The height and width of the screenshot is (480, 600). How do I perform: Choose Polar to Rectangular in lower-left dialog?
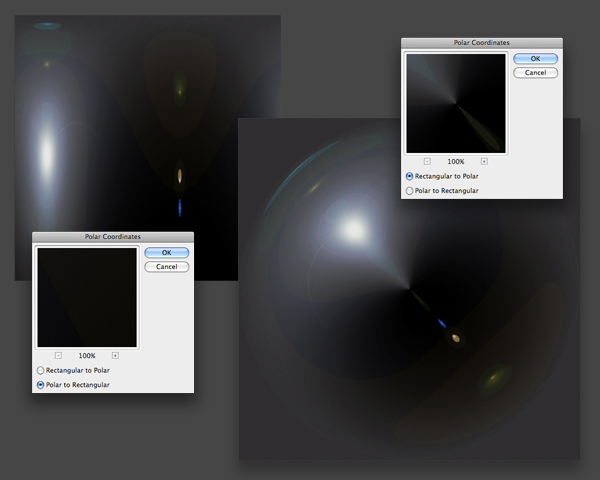click(x=41, y=384)
